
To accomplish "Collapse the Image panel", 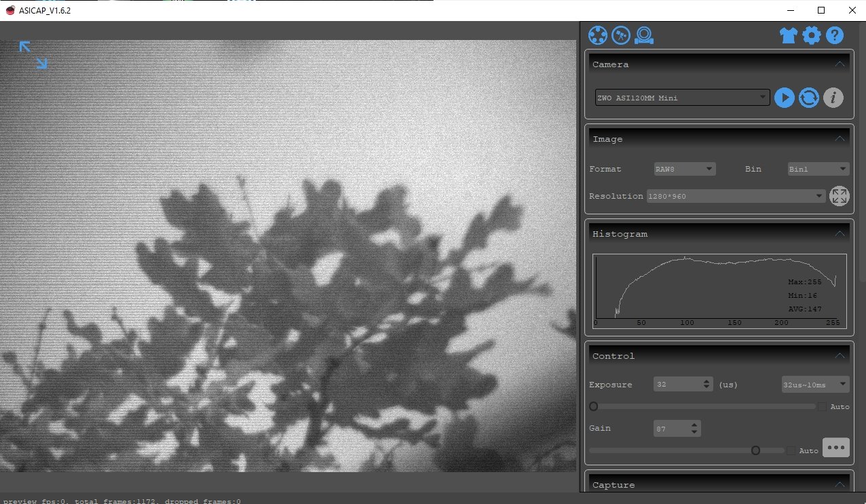I will [840, 139].
